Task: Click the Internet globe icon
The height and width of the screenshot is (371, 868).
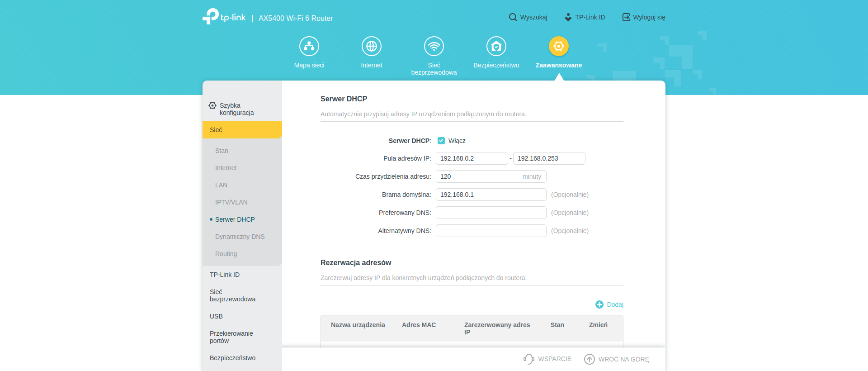Action: pos(372,46)
